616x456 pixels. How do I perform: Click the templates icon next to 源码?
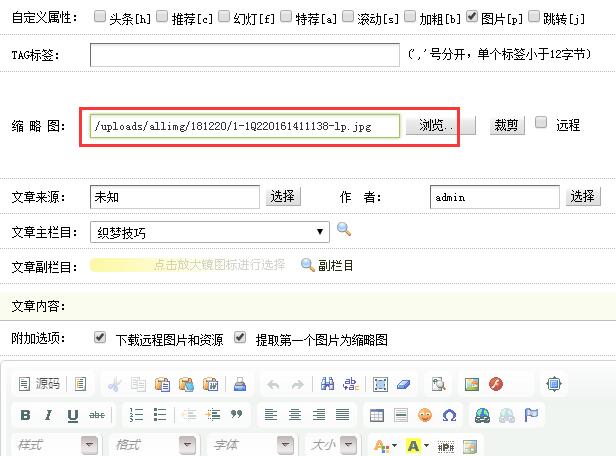pos(80,384)
